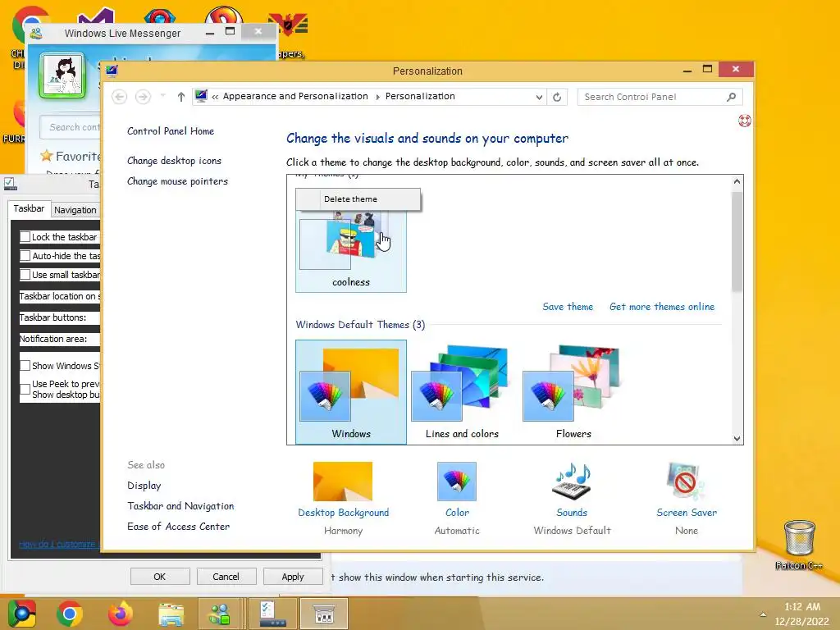The width and height of the screenshot is (840, 630).
Task: Expand the address path chevron overflow
Action: click(x=215, y=97)
